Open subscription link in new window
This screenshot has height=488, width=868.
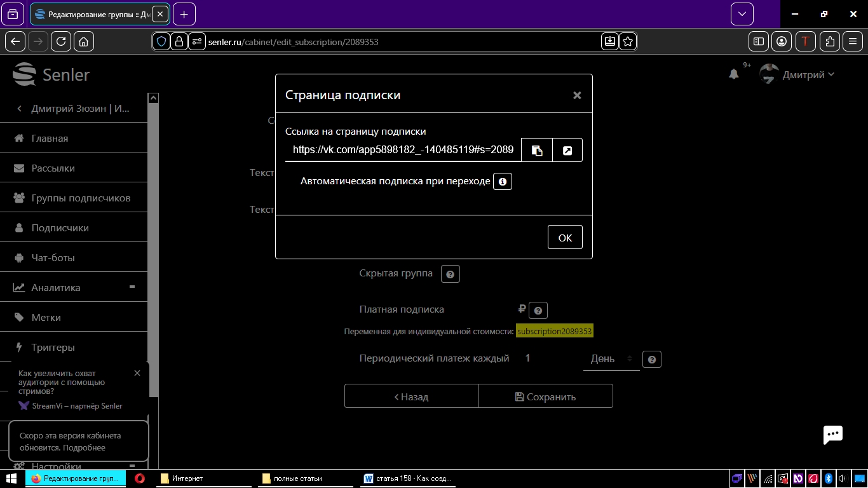point(567,151)
